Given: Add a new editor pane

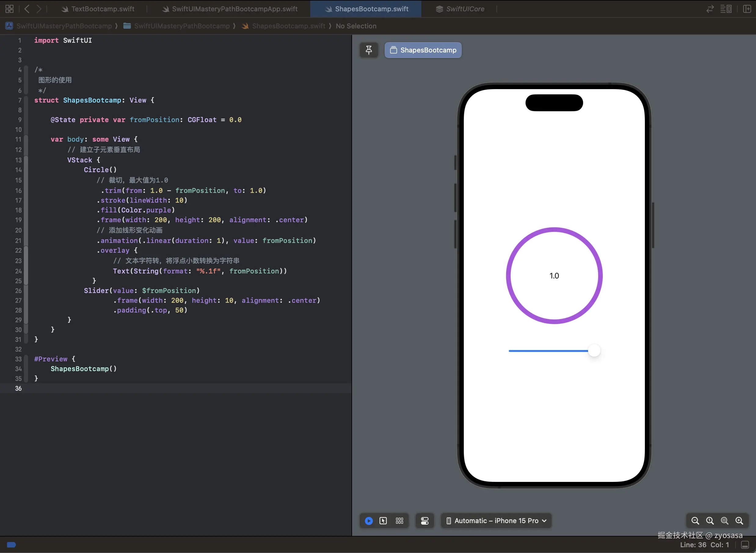Looking at the screenshot, I should [x=747, y=9].
